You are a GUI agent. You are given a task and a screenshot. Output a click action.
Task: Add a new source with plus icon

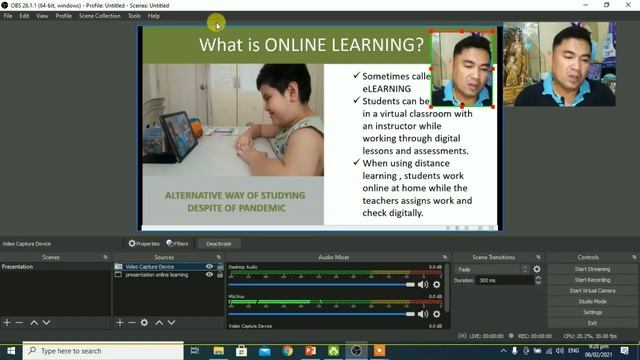[120, 322]
